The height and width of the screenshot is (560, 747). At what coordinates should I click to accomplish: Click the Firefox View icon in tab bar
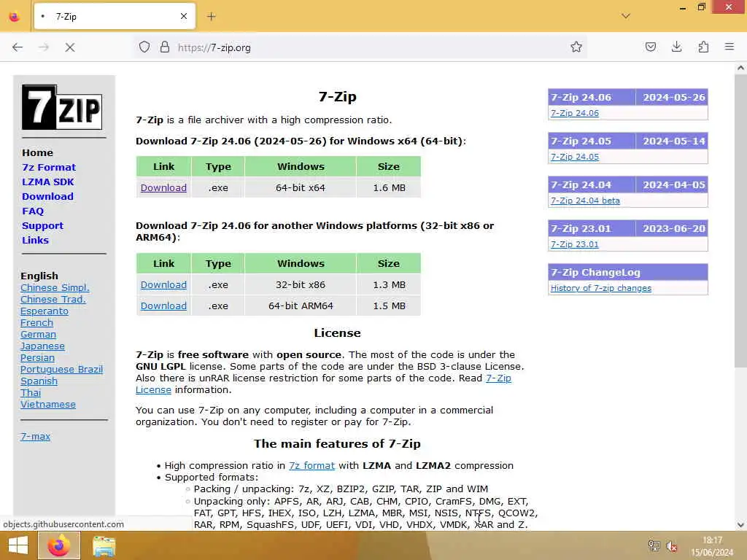point(15,17)
